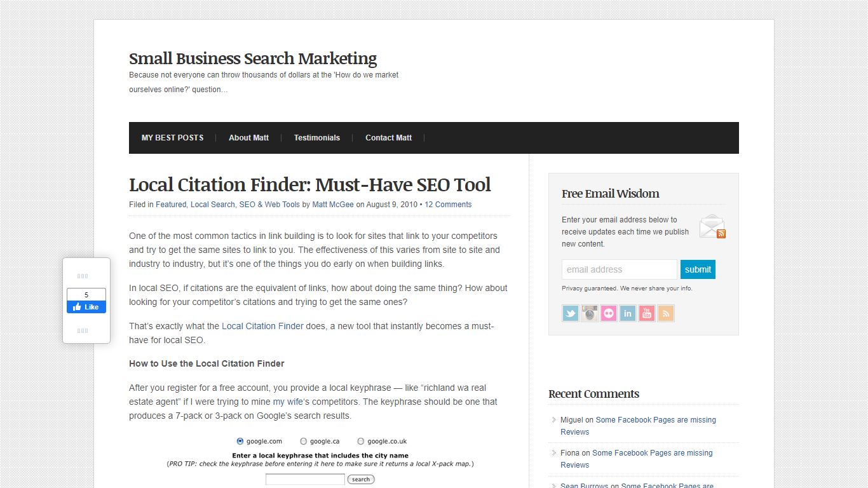
Task: Select the google.ca radio button
Action: point(303,441)
